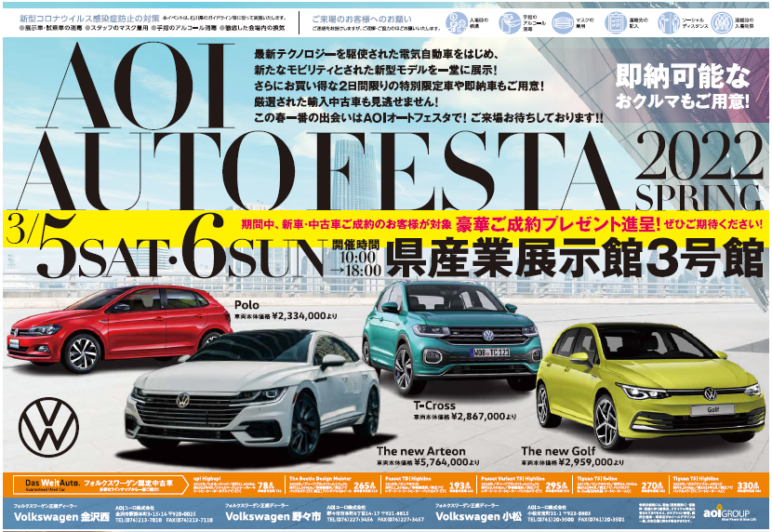Click the temperature check icon for visitors
Viewport: 772px width, 532px height.
click(x=457, y=22)
